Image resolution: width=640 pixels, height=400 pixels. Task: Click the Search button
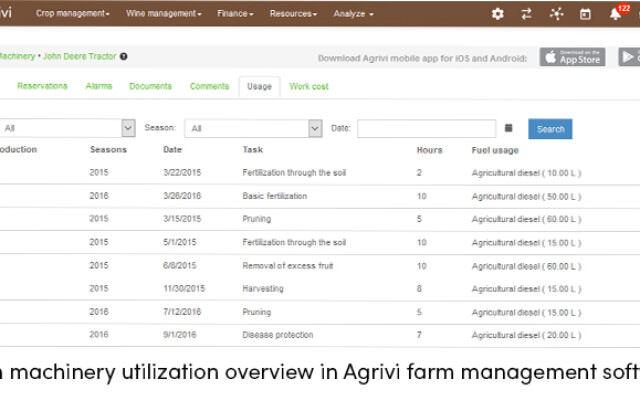point(550,129)
